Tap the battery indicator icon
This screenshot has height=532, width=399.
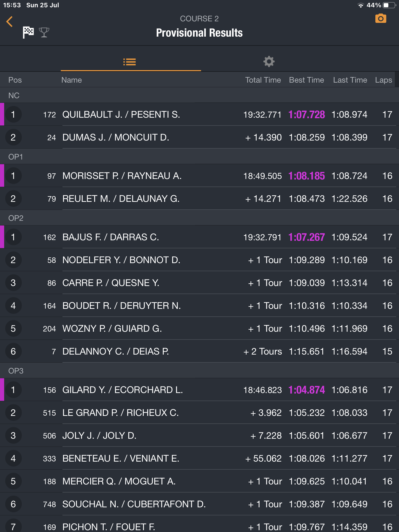(x=389, y=5)
